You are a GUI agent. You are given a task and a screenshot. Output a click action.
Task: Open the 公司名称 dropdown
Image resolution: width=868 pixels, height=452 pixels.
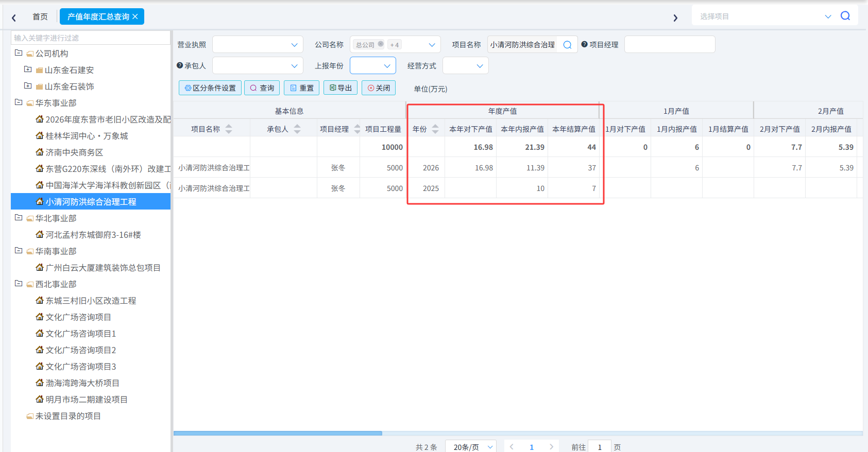395,45
